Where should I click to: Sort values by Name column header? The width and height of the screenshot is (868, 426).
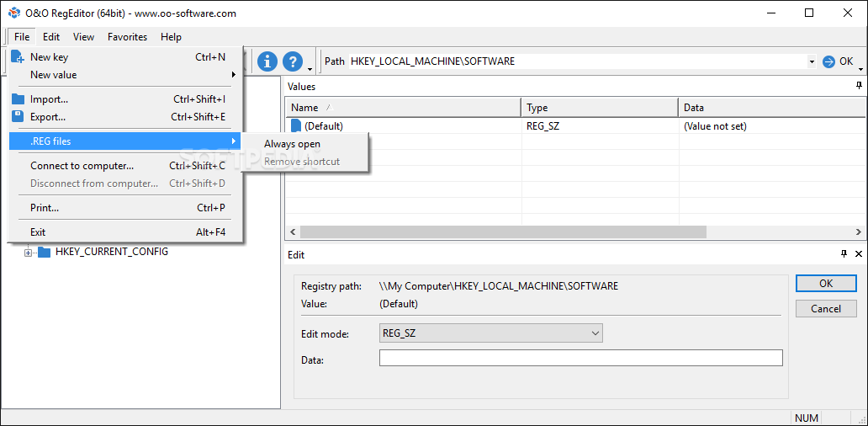click(403, 108)
